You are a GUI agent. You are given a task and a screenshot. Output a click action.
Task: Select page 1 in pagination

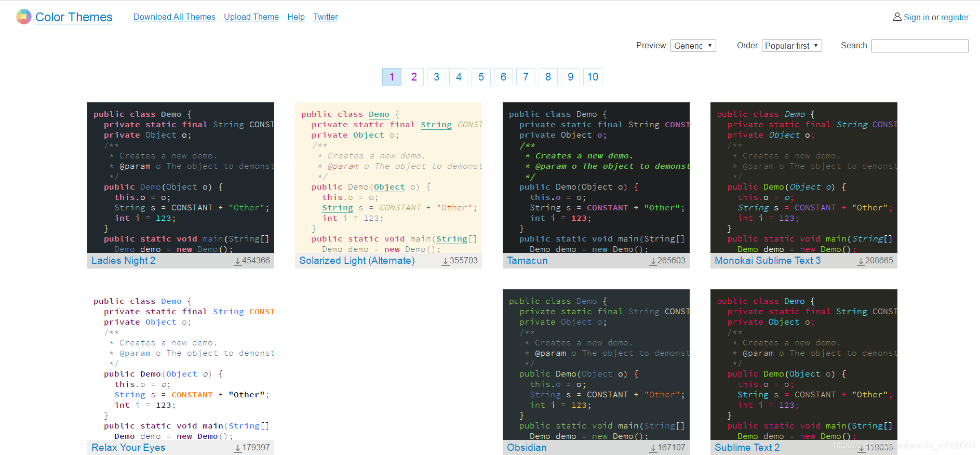coord(392,77)
